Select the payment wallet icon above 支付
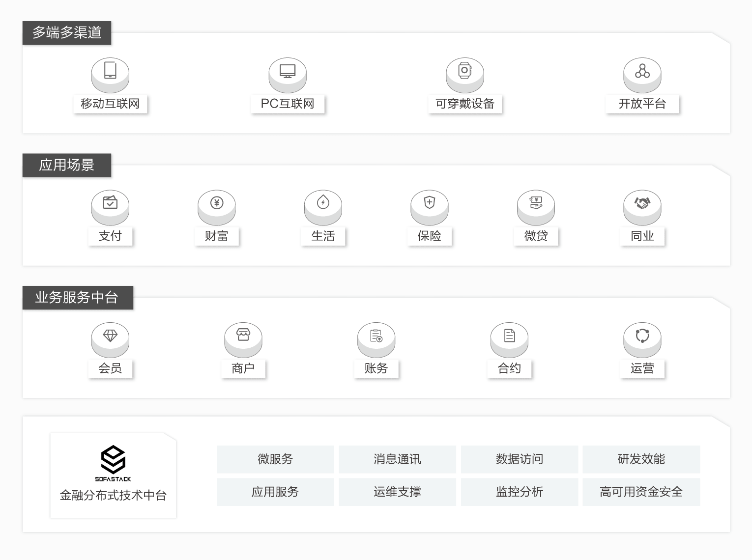 coord(110,203)
